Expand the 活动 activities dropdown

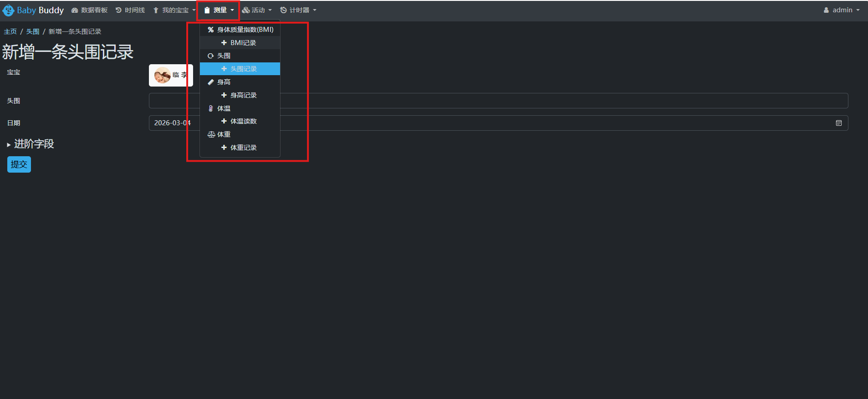(257, 10)
